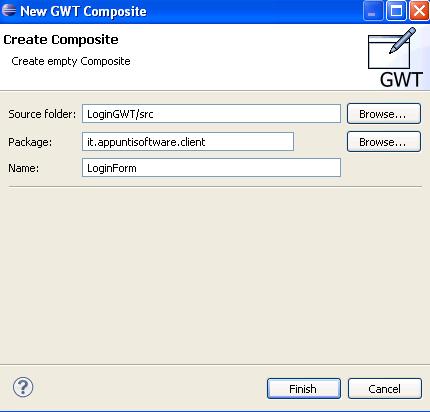
Task: Click the help question mark icon
Action: pyautogui.click(x=23, y=387)
